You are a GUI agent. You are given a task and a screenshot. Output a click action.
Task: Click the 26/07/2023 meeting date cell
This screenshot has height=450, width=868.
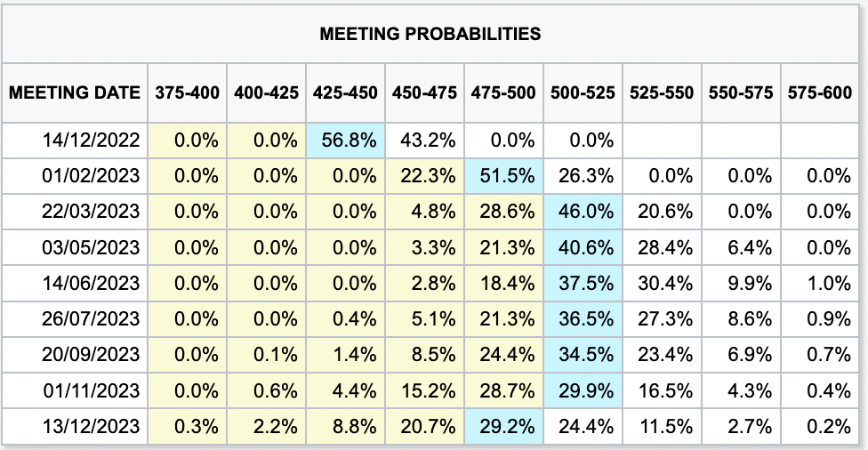point(92,319)
